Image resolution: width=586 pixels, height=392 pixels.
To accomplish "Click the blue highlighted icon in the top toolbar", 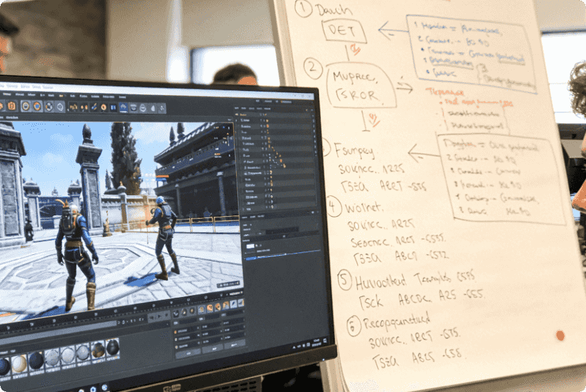I will click(124, 108).
